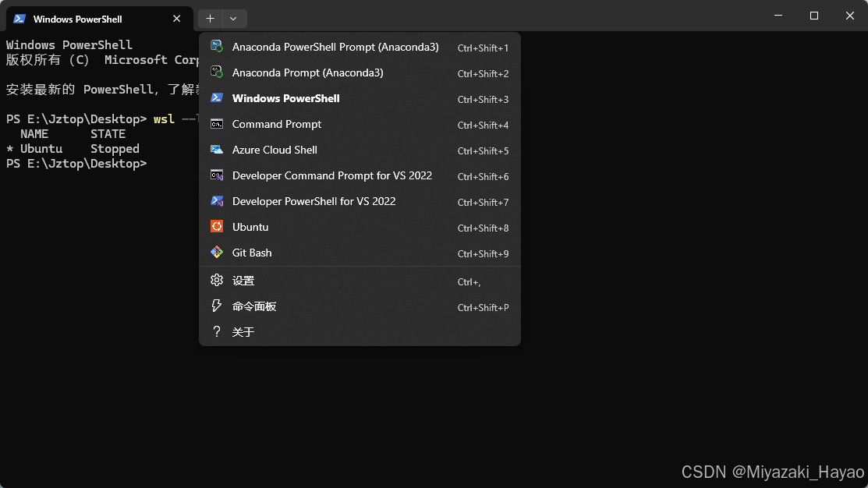Click the Azure Cloud Shell icon
The width and height of the screenshot is (868, 488).
(217, 150)
